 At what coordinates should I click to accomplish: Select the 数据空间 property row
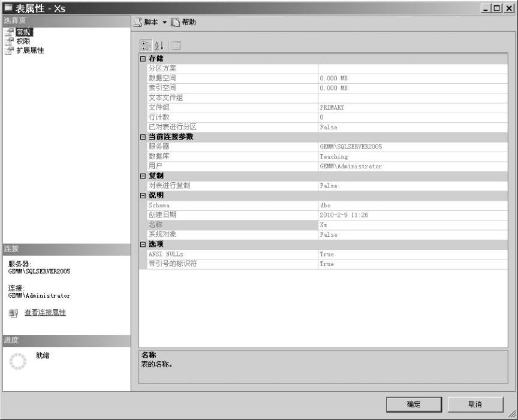[327, 78]
